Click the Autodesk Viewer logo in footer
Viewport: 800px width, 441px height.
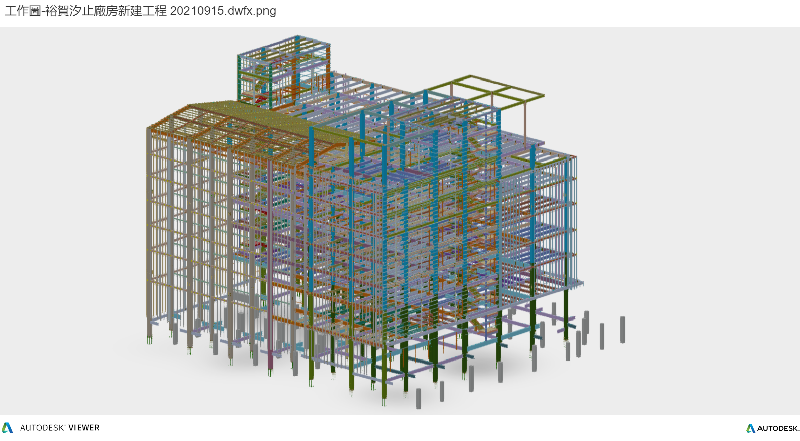[x=52, y=428]
